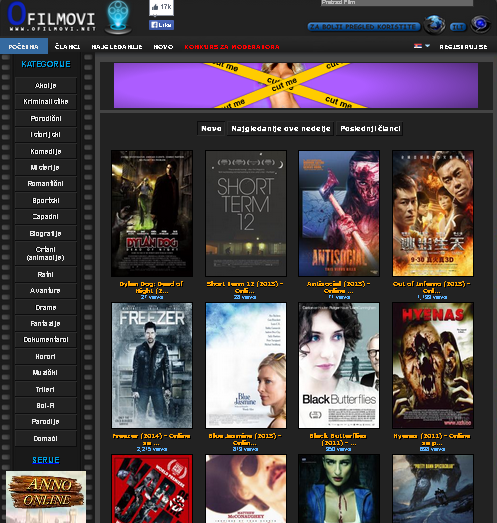Click the Registruj se link
Image resolution: width=497 pixels, height=523 pixels.
463,47
